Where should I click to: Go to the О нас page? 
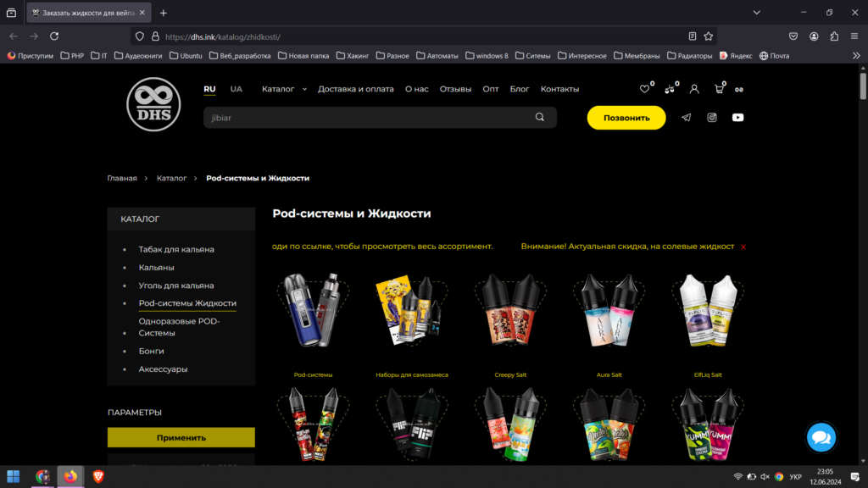point(416,89)
